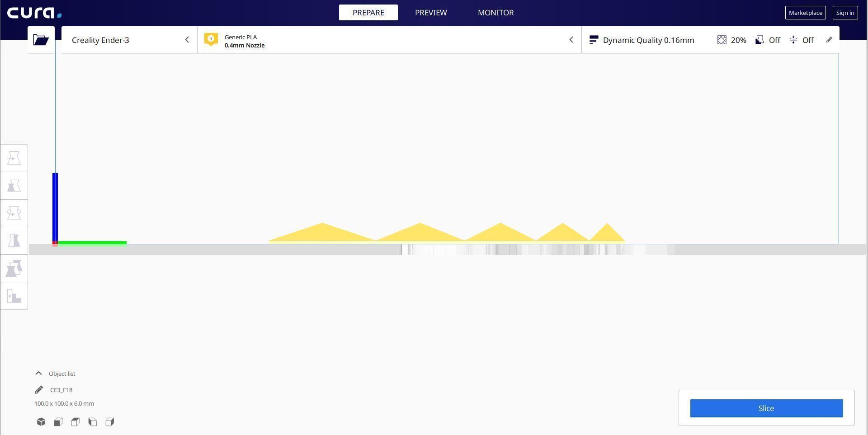Image resolution: width=868 pixels, height=435 pixels.
Task: Click the yellow extruder 1 material icon
Action: tap(211, 39)
